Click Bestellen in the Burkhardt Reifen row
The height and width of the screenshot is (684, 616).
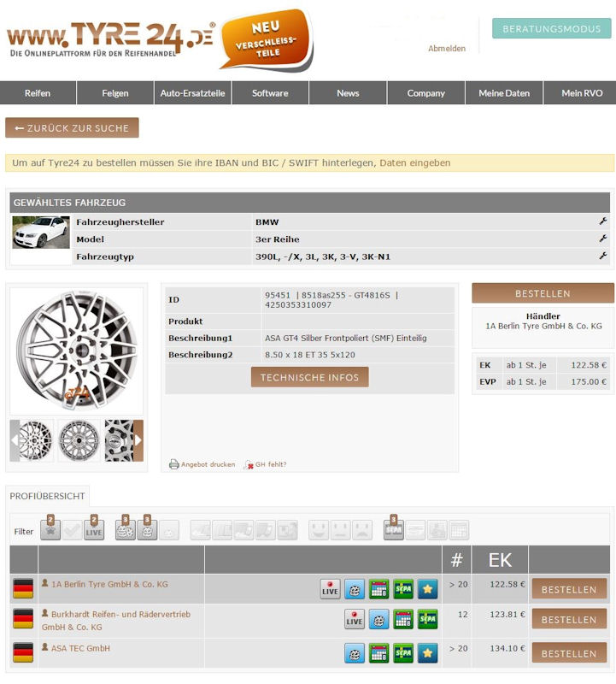pyautogui.click(x=569, y=619)
